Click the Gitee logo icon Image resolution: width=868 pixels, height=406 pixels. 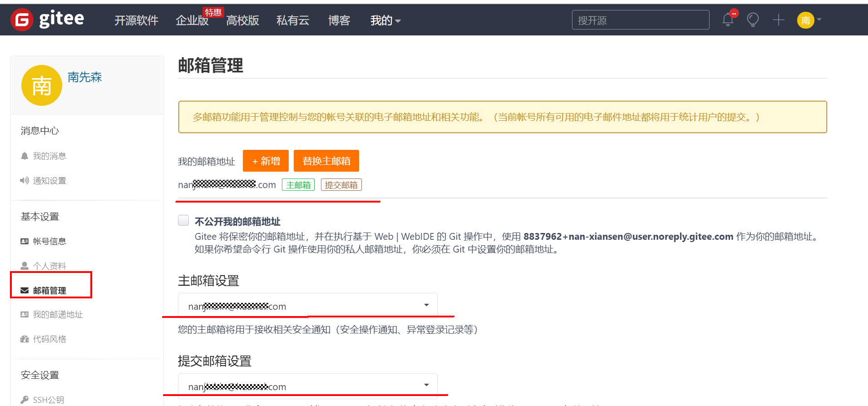tap(22, 20)
